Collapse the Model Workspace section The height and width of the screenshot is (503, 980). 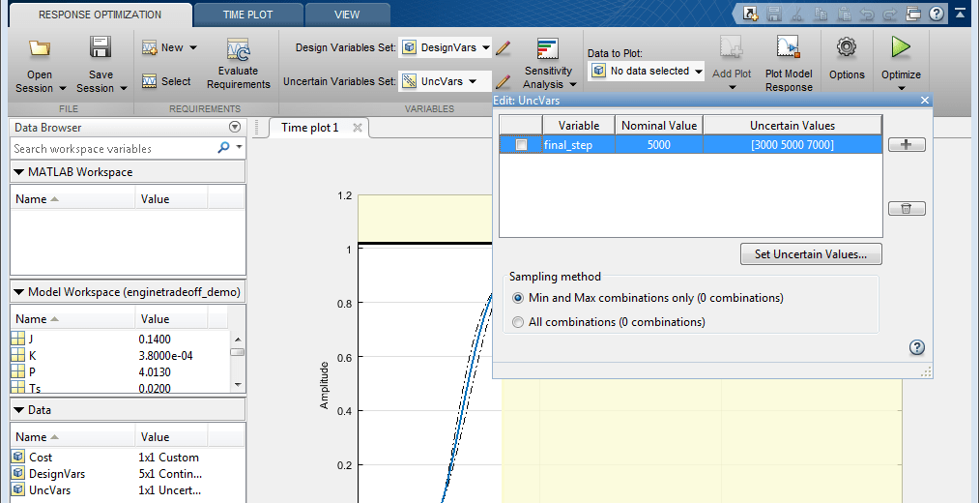pyautogui.click(x=18, y=292)
